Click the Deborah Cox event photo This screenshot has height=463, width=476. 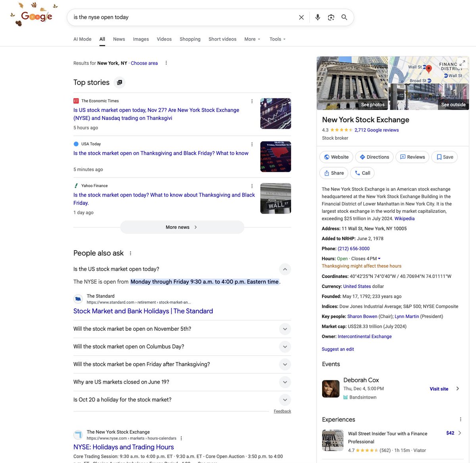pyautogui.click(x=331, y=389)
